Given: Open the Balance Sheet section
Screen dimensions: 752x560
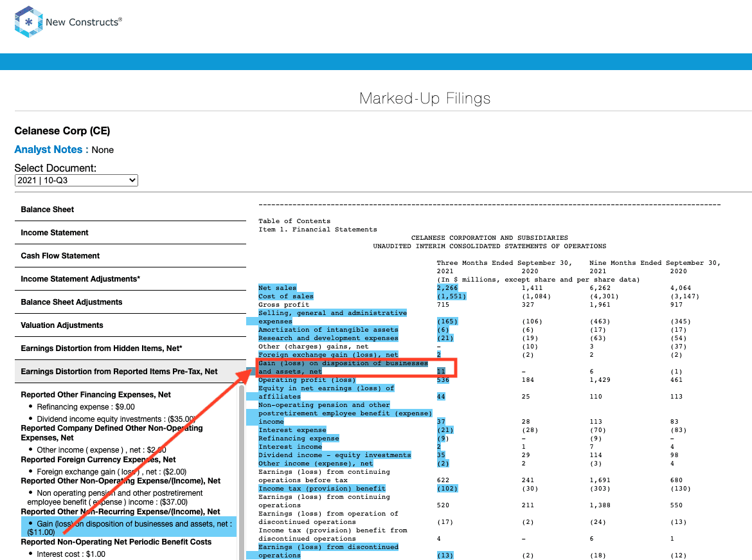Looking at the screenshot, I should coord(130,210).
